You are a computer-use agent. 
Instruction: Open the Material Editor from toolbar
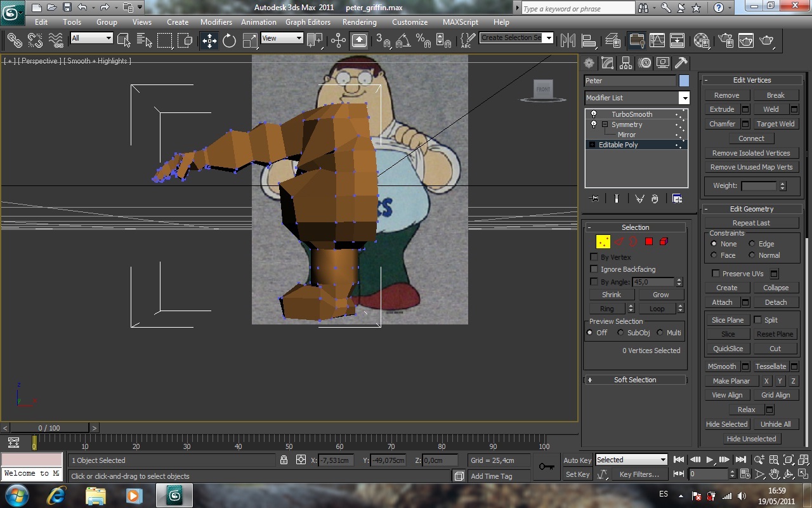point(701,41)
